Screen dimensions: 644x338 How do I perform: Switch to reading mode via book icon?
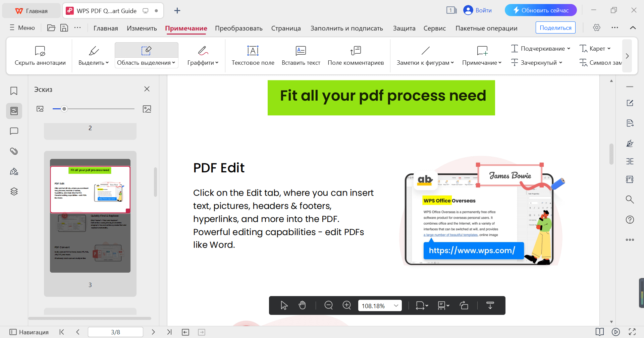(x=600, y=332)
